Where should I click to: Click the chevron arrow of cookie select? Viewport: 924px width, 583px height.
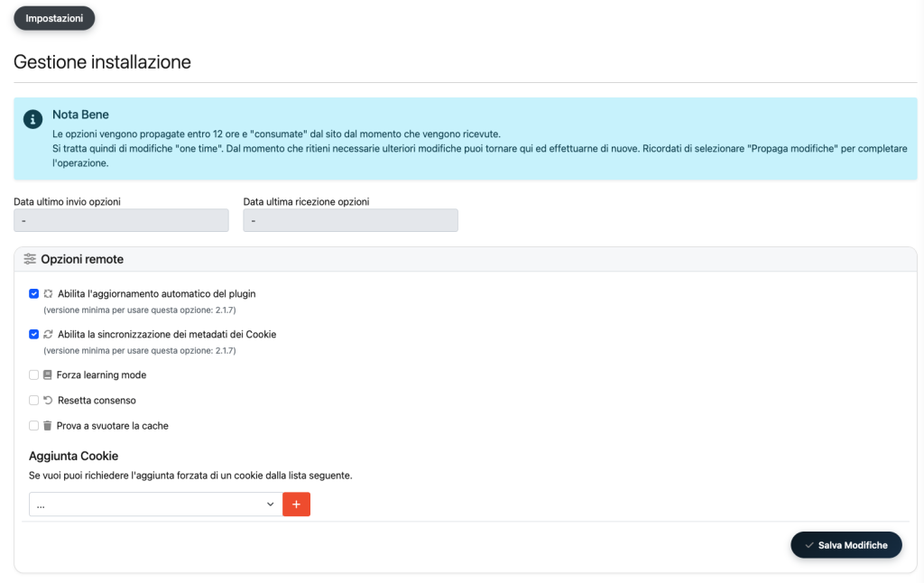tap(270, 504)
